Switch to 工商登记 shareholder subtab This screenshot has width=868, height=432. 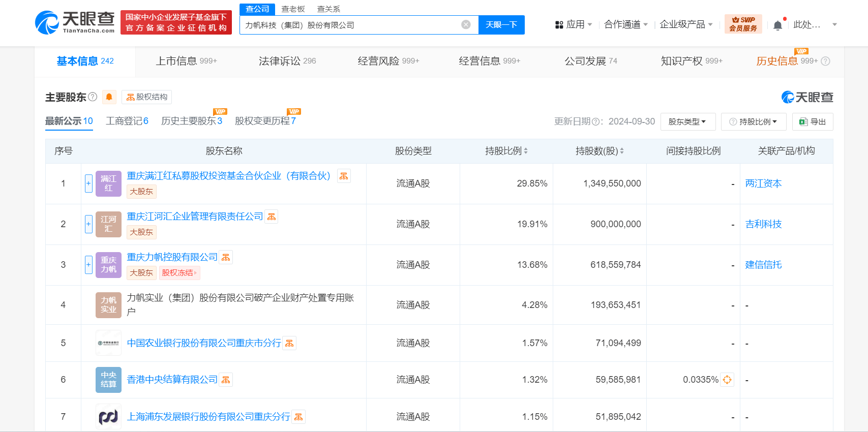(127, 121)
